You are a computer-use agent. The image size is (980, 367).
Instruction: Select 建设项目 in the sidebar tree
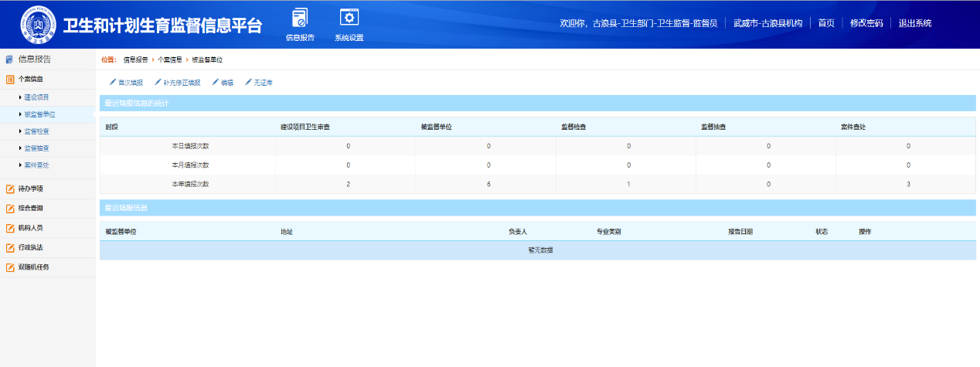(36, 97)
